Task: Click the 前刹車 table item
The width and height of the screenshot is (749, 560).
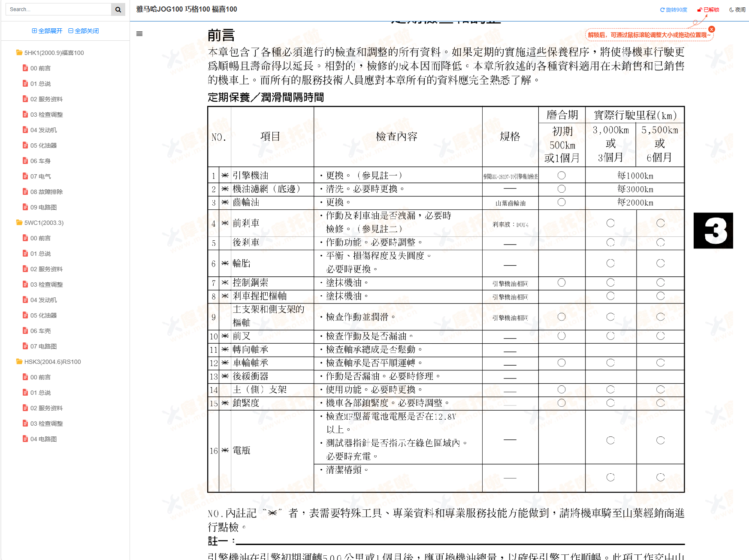Action: (246, 223)
